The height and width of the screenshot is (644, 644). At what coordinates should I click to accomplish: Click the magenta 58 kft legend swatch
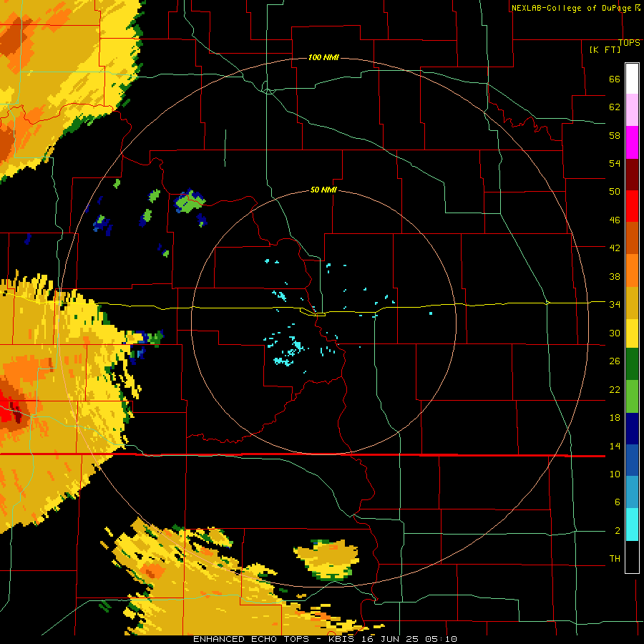632,142
